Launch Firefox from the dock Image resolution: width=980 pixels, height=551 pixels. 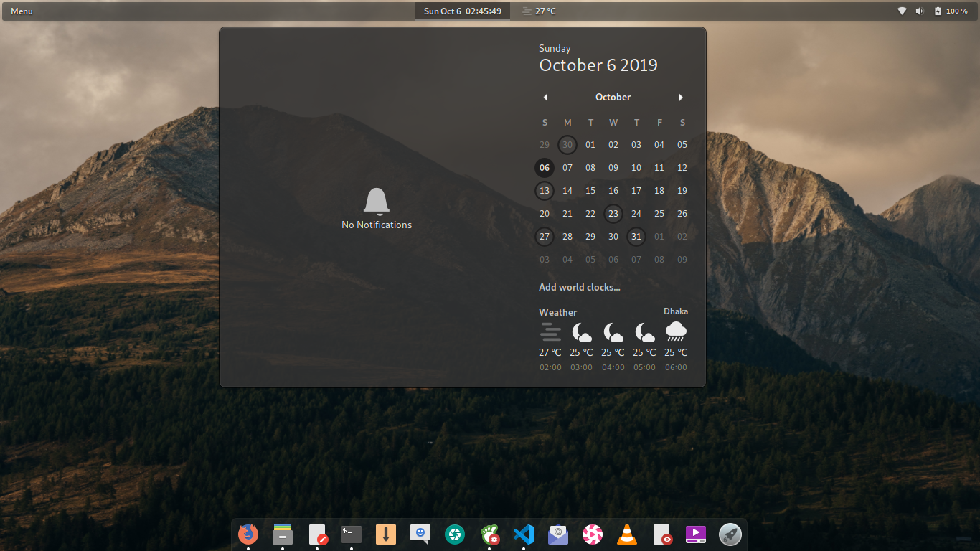pos(248,534)
